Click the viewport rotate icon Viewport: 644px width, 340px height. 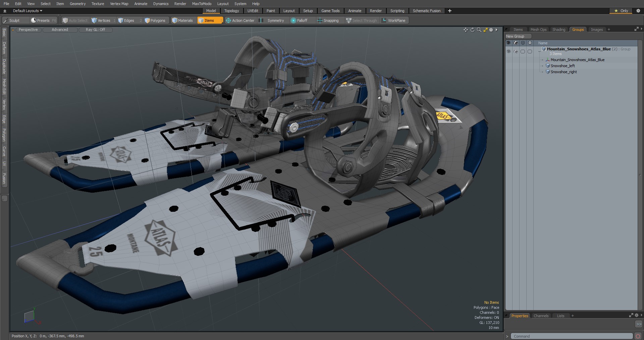(472, 30)
